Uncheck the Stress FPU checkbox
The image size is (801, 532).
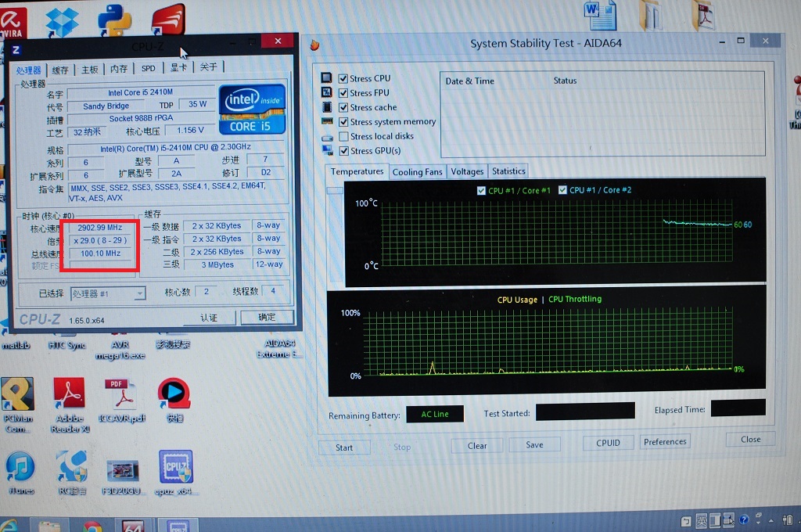coord(343,93)
